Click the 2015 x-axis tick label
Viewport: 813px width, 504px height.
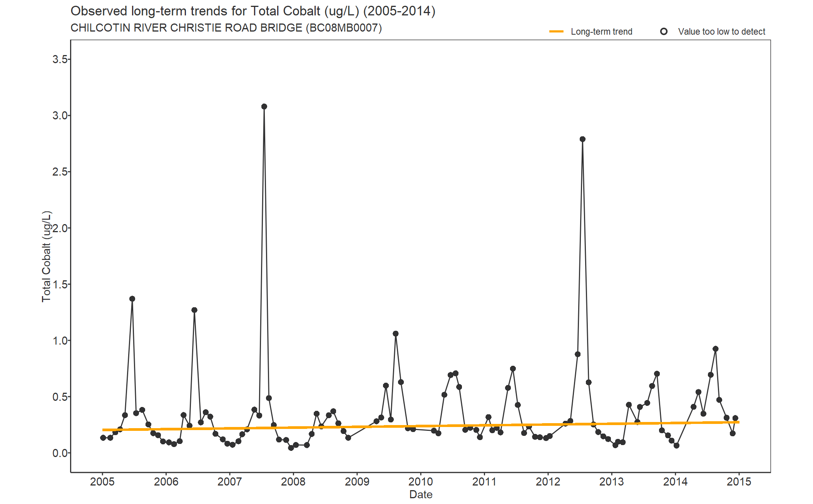click(x=739, y=482)
